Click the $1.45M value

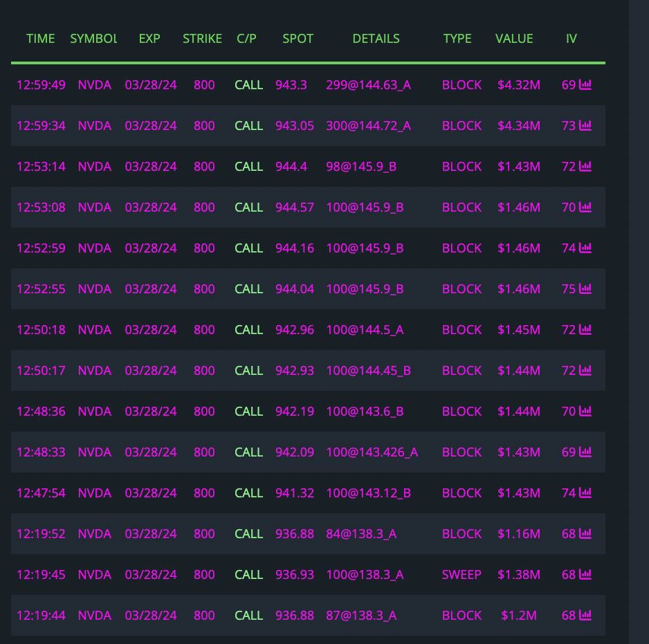(519, 329)
